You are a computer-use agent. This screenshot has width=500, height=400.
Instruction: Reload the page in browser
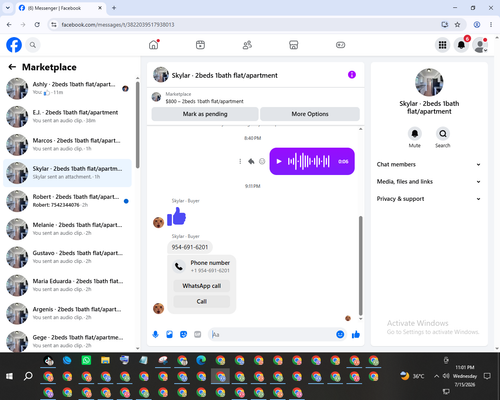click(37, 24)
